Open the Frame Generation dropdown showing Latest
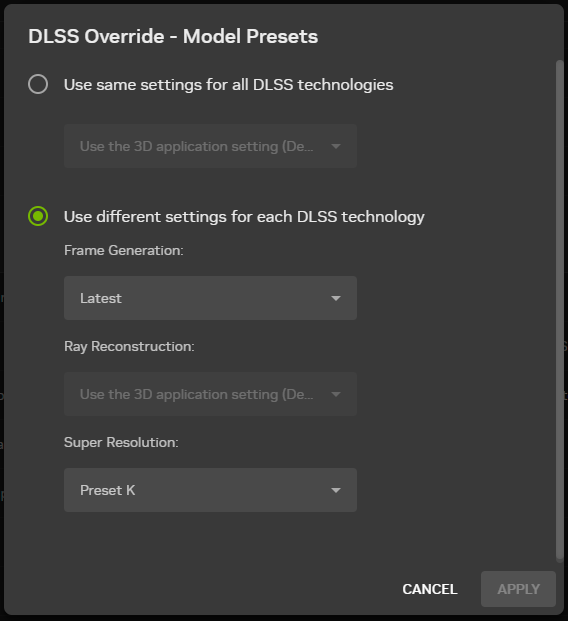Viewport: 568px width, 621px height. (x=210, y=298)
